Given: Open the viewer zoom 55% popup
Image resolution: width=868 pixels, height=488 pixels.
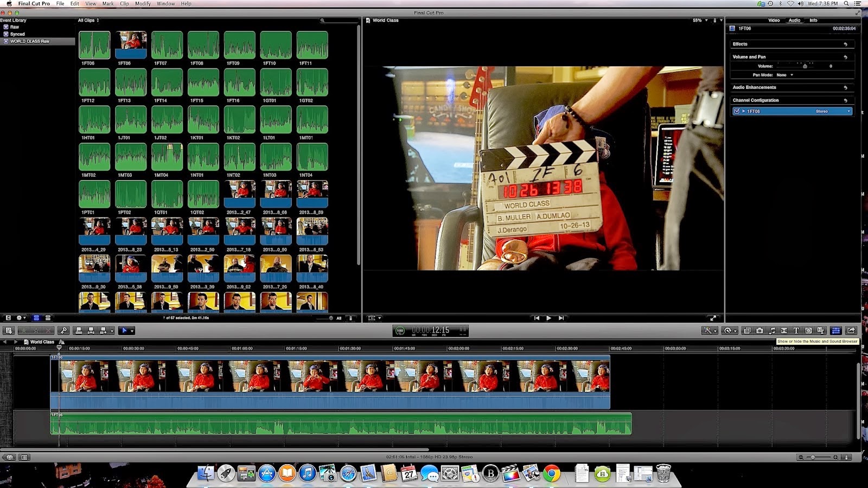Looking at the screenshot, I should coord(700,21).
